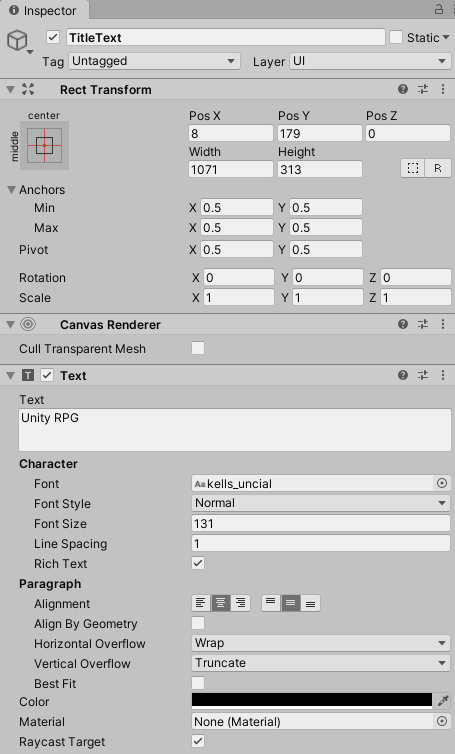Open material object picker circle
Viewport: 455px width, 754px height.
pyautogui.click(x=442, y=721)
